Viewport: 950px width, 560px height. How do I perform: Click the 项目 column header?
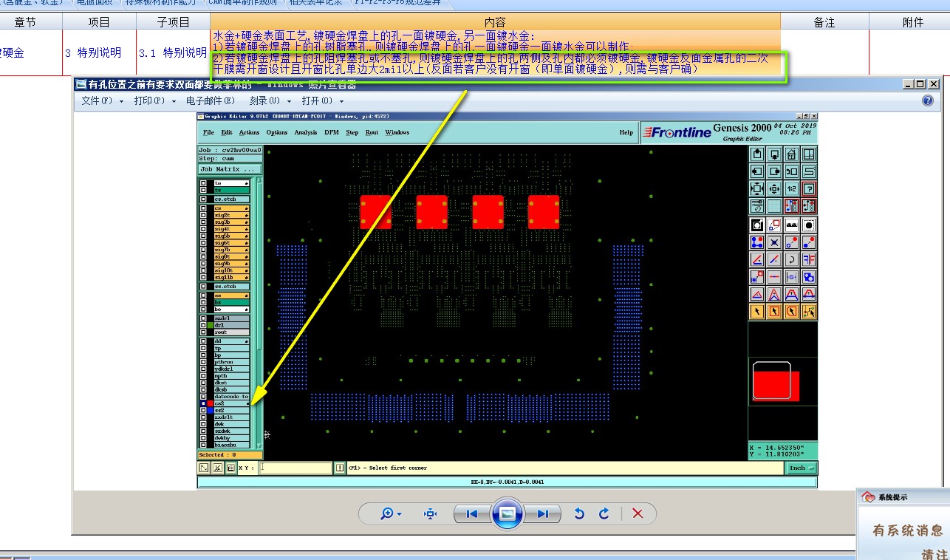(x=99, y=22)
